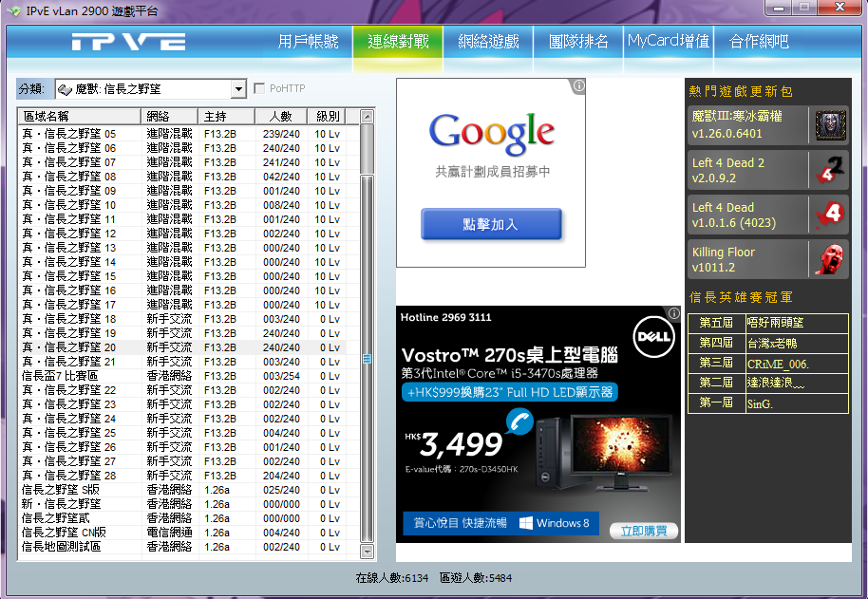Screen dimensions: 868x599
Task: Enable the PoHTTP checkbox
Action: pyautogui.click(x=260, y=89)
